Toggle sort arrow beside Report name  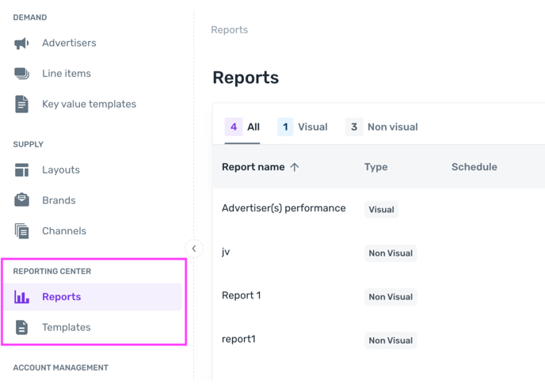point(295,167)
